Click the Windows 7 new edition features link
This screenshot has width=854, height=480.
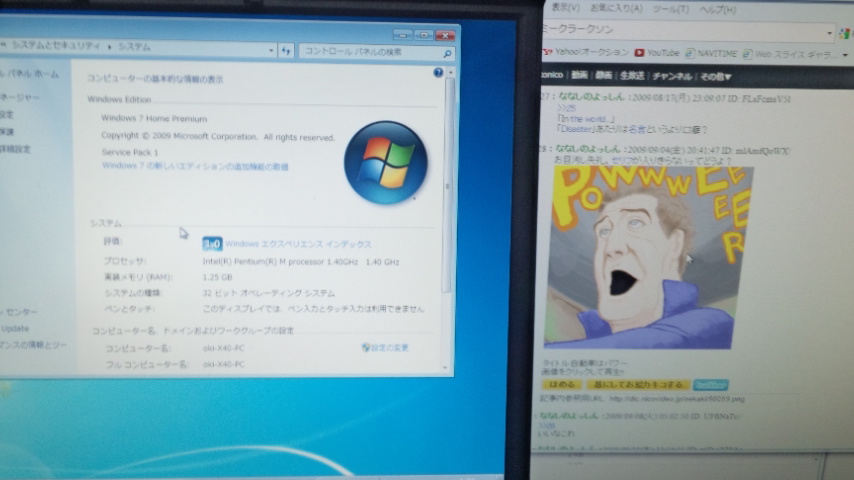pos(195,166)
